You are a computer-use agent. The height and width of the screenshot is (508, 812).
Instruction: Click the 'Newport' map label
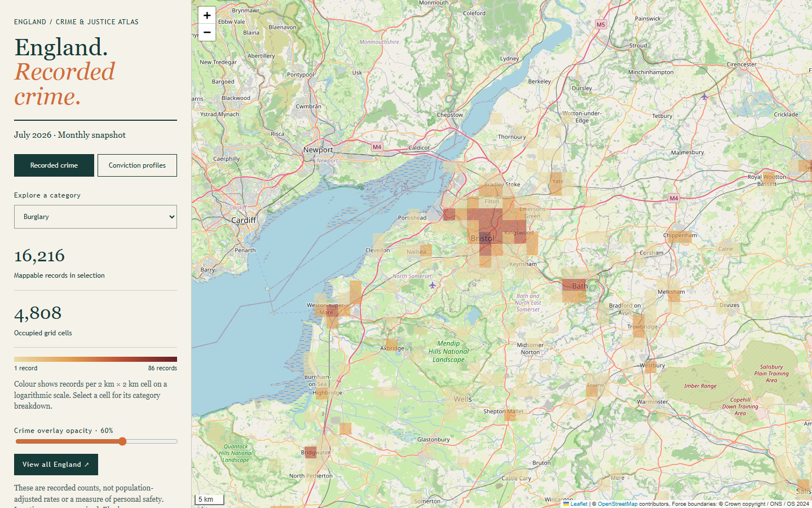click(x=318, y=150)
